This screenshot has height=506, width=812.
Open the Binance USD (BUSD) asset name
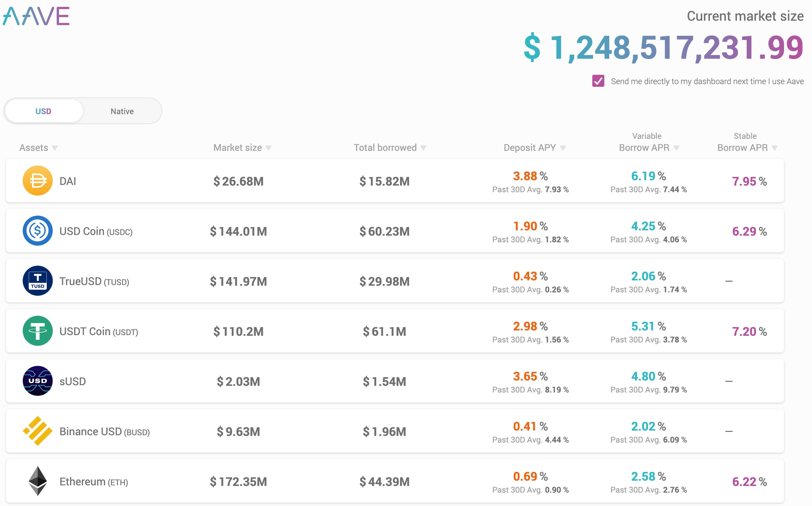point(105,432)
